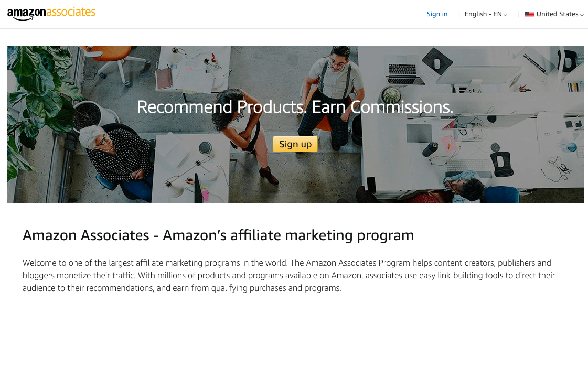The width and height of the screenshot is (588, 367).
Task: Click the chevron beside English - EN
Action: pyautogui.click(x=505, y=15)
